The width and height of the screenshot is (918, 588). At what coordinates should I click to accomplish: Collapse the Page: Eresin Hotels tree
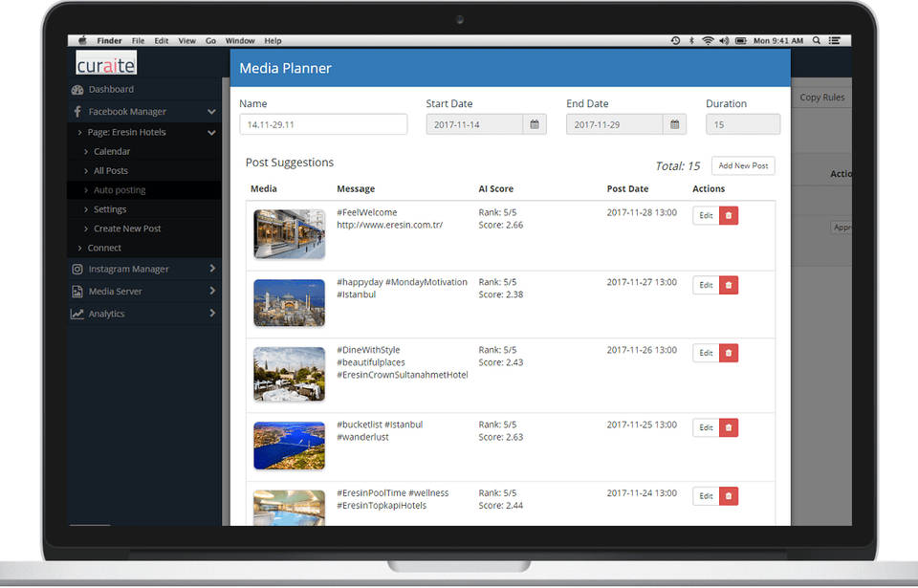click(x=211, y=133)
